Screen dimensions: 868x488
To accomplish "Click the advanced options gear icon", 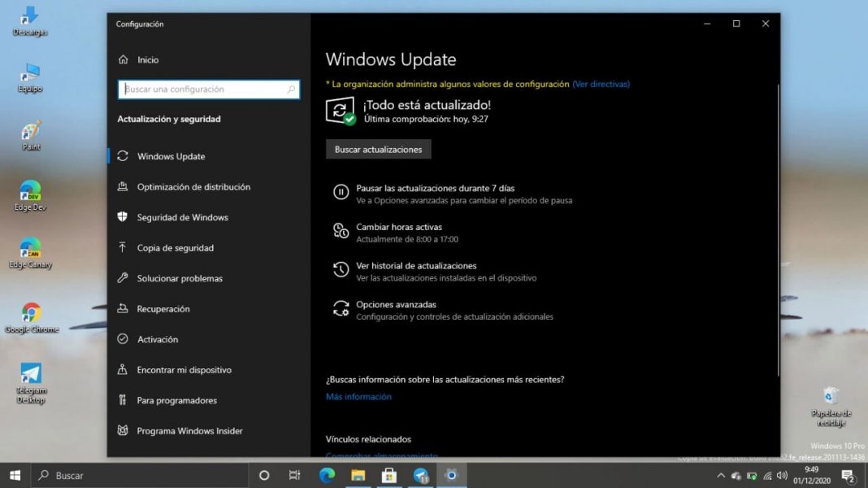I will point(341,309).
